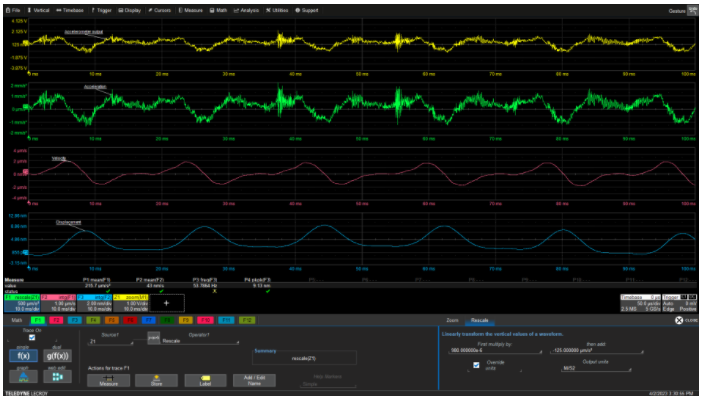Switch to the yellow F9 tab
Screen dimensions: 702x399
click(x=186, y=320)
